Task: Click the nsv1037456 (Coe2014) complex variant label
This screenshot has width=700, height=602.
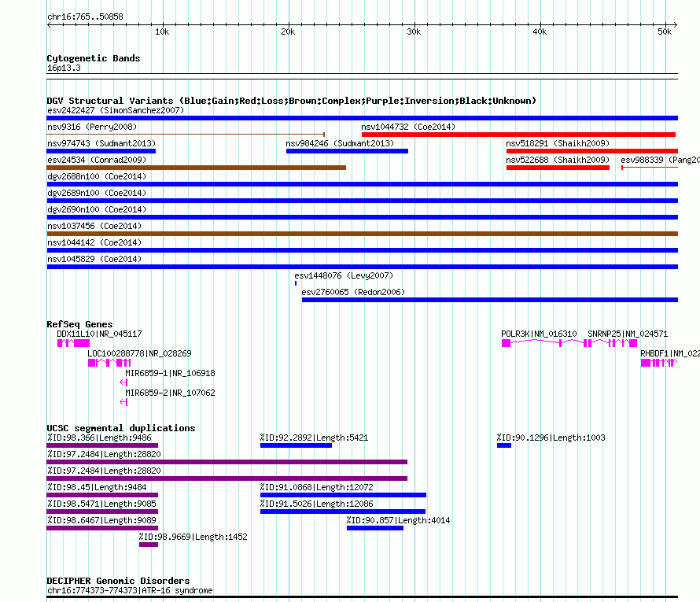Action: click(x=94, y=226)
